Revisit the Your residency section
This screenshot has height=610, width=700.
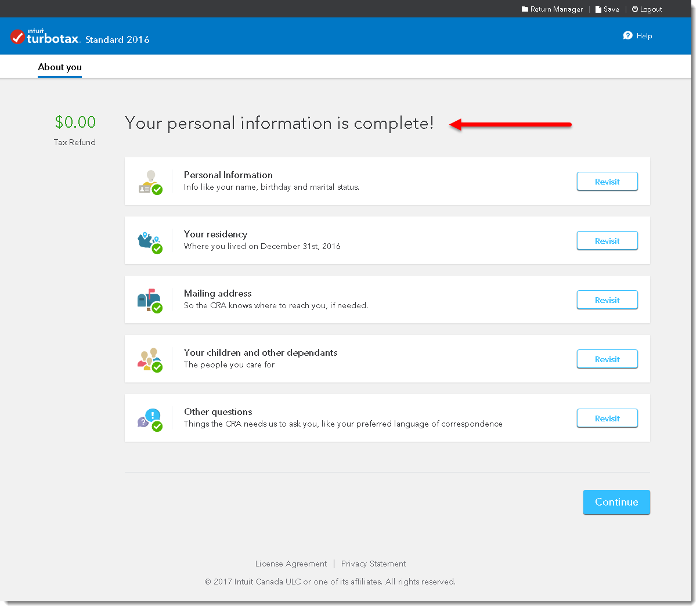[607, 241]
